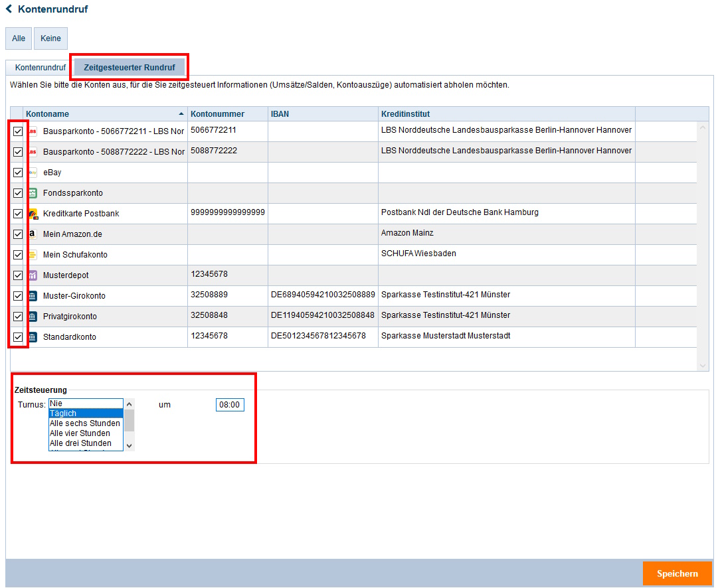The width and height of the screenshot is (716, 588).
Task: Click the Amazon icon beside Mein Amazon.de
Action: point(33,234)
